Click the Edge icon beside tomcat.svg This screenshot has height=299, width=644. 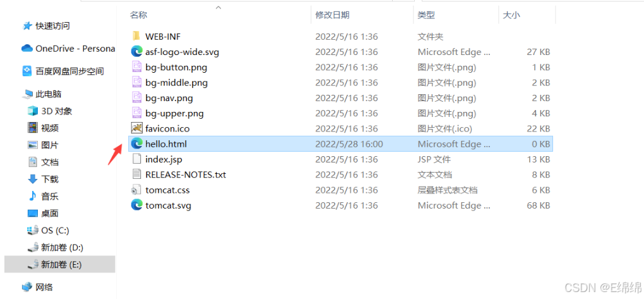pos(136,205)
